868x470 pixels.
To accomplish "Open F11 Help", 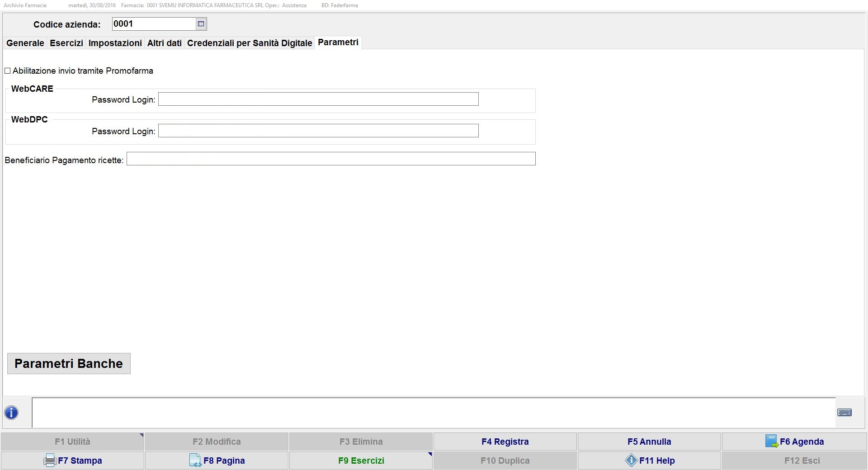I will pos(649,461).
